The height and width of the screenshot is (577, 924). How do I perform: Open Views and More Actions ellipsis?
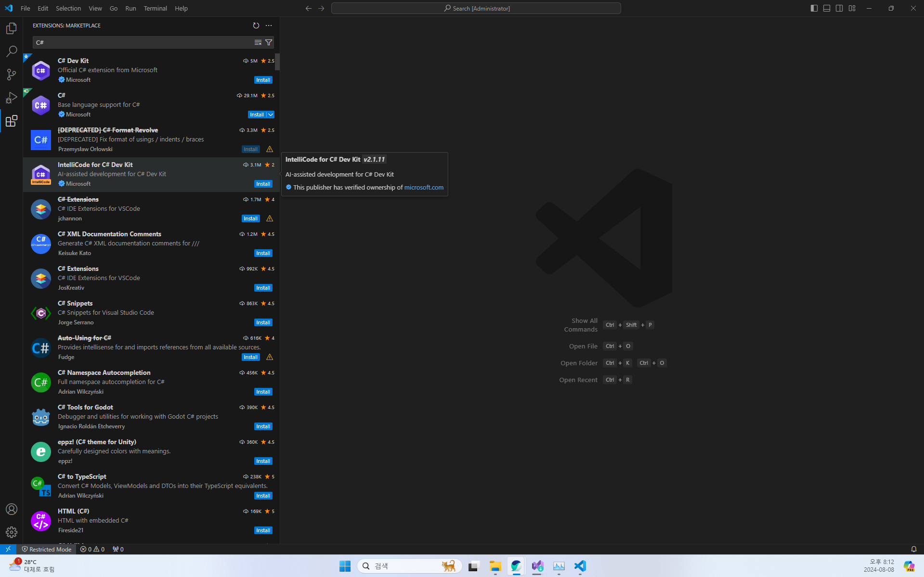pyautogui.click(x=269, y=26)
